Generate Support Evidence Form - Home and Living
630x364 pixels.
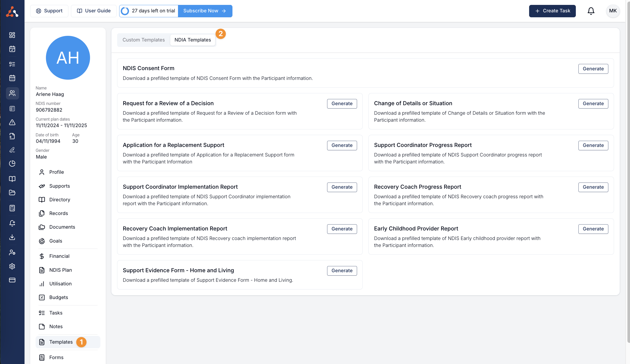[x=342, y=270]
